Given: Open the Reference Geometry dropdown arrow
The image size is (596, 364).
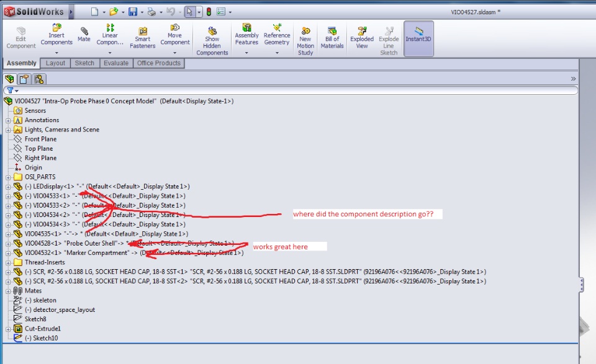Looking at the screenshot, I should [x=277, y=53].
